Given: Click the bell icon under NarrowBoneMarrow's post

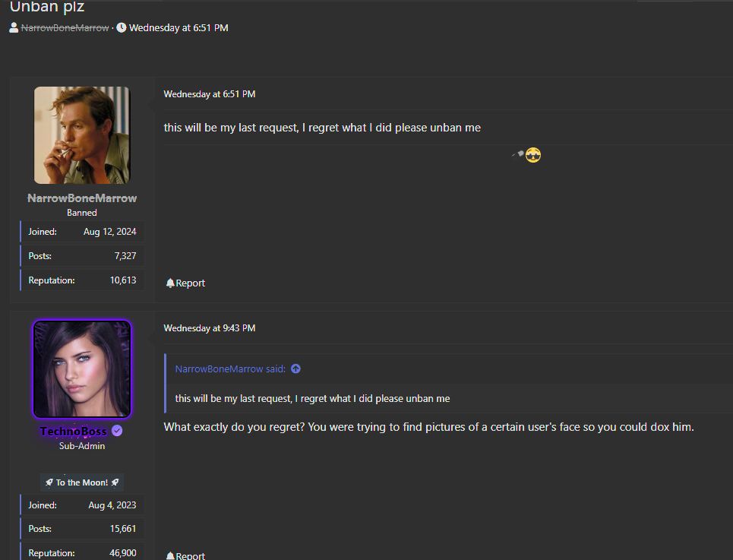Looking at the screenshot, I should [x=170, y=283].
